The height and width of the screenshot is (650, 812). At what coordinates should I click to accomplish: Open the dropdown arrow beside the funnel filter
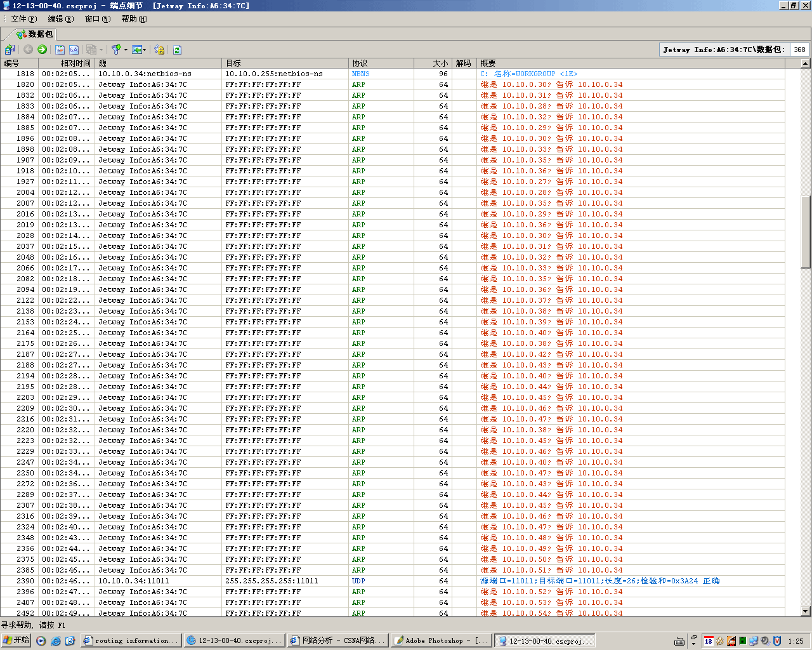click(126, 50)
